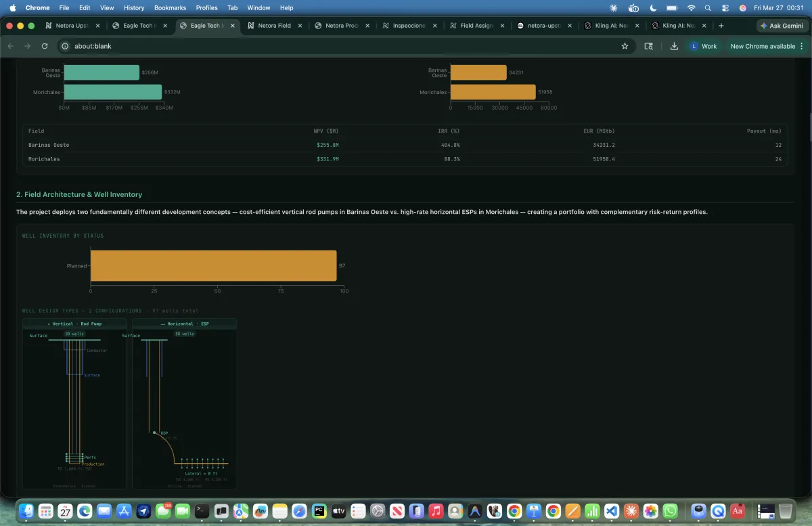Open macOS Control Center toggles icon
The image size is (812, 526).
(x=725, y=7)
